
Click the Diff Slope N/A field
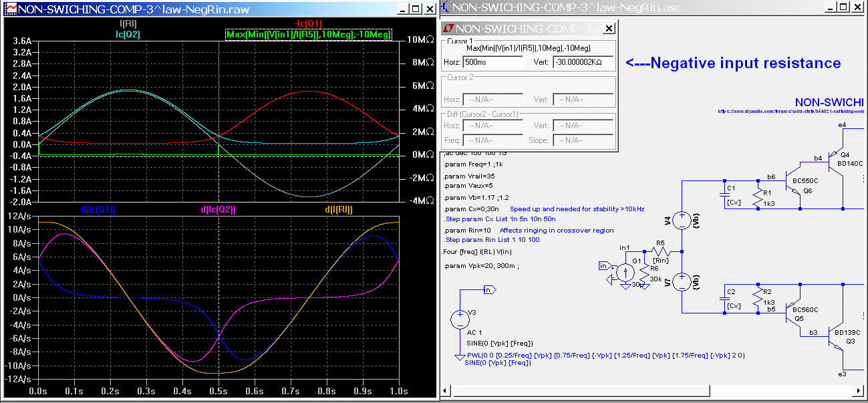(x=583, y=140)
